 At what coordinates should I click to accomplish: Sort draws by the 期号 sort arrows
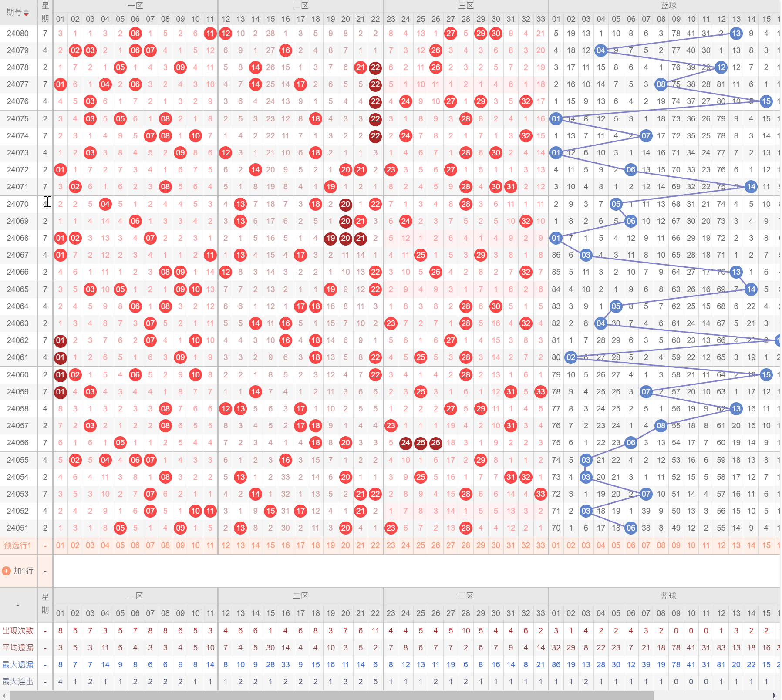coord(26,13)
